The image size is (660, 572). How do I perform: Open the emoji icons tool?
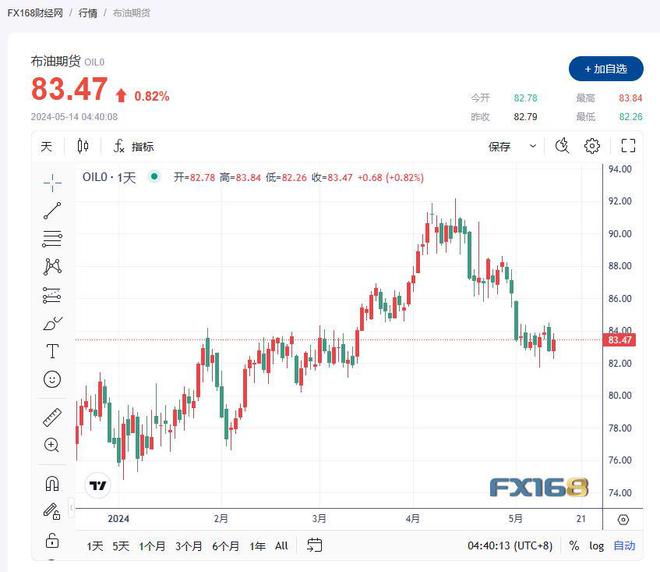click(52, 379)
